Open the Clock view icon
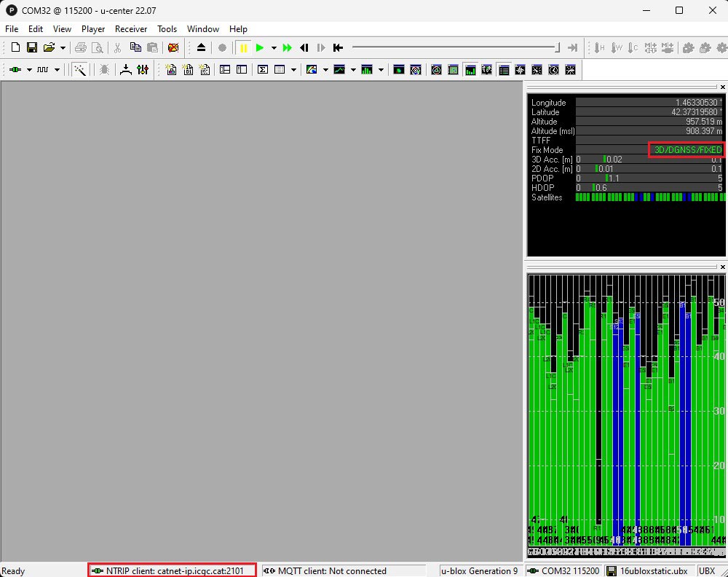 pos(554,70)
